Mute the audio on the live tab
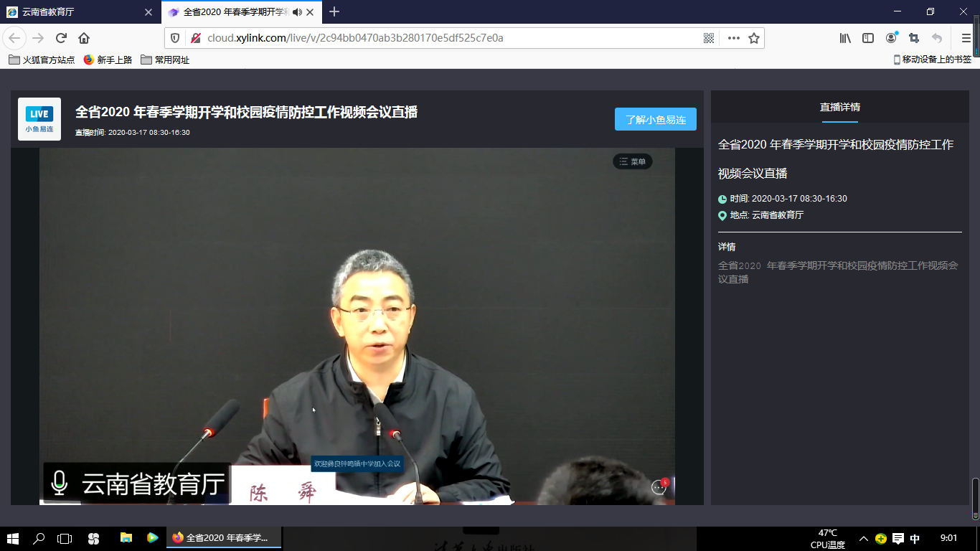 click(298, 12)
